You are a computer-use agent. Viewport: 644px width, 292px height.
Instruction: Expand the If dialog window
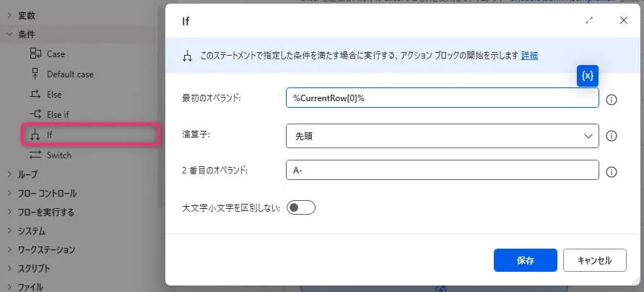click(x=589, y=21)
